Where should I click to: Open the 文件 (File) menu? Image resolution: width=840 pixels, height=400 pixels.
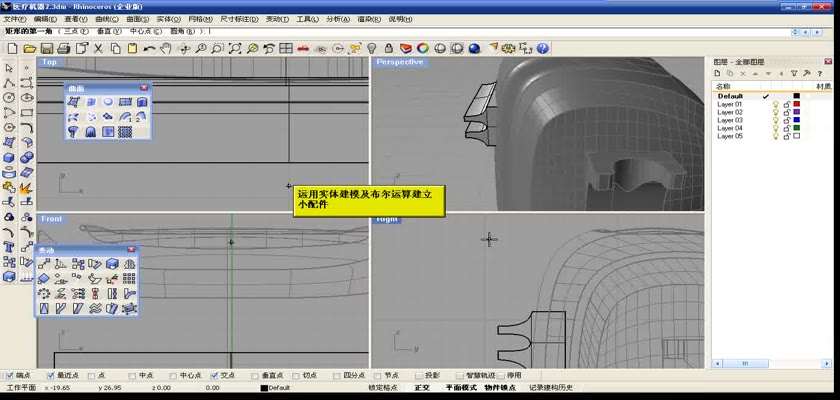coord(13,19)
